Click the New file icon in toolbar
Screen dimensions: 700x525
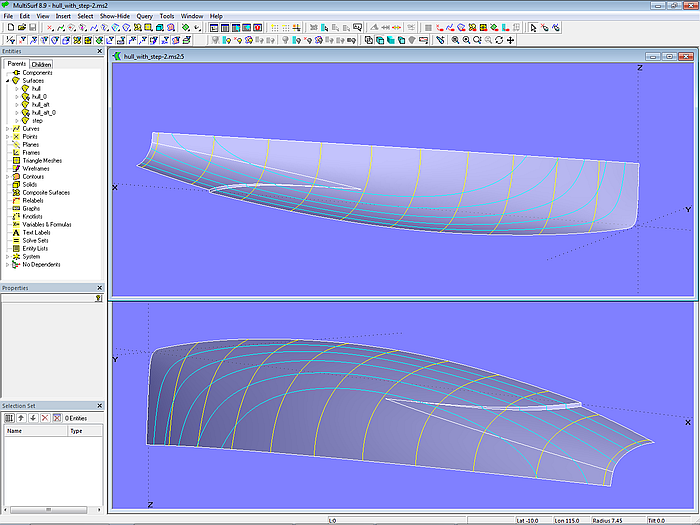9,28
